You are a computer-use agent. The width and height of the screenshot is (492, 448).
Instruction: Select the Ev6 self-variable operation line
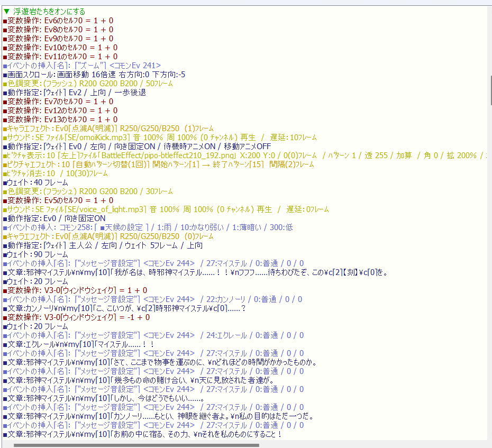coord(58,21)
